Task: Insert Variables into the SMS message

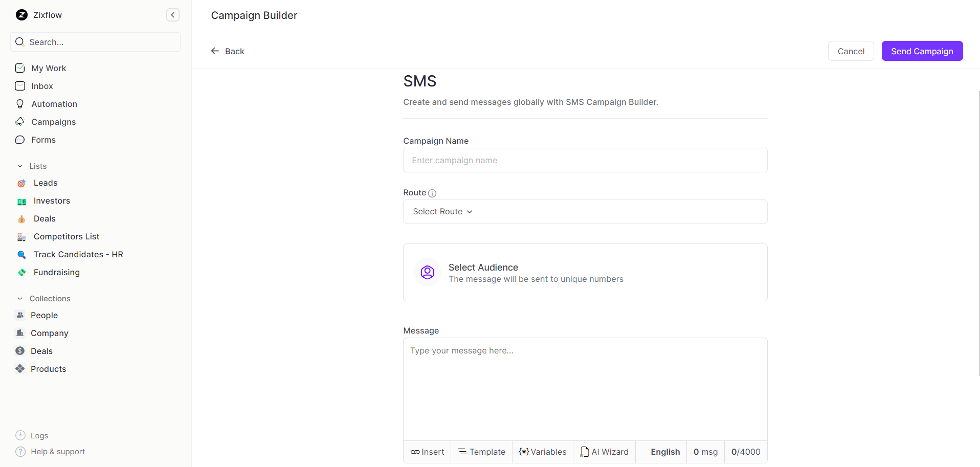Action: tap(542, 452)
